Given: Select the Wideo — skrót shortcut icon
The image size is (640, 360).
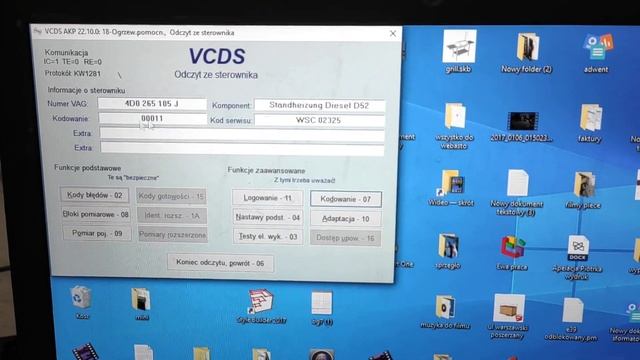Looking at the screenshot, I should pyautogui.click(x=451, y=188).
